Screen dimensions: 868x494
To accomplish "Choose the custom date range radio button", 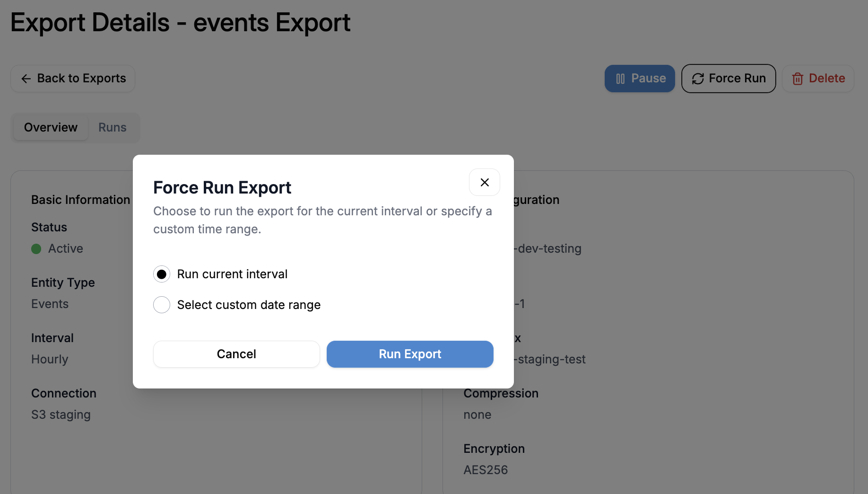I will click(x=161, y=305).
